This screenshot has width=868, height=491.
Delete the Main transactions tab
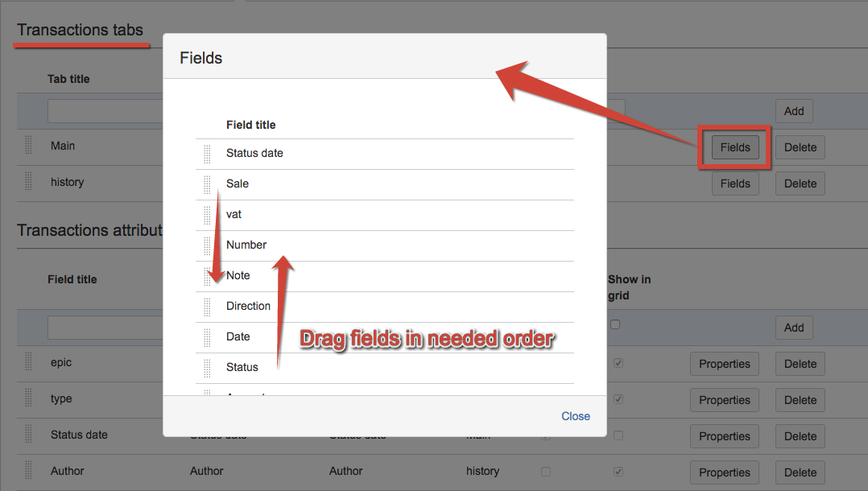tap(800, 147)
